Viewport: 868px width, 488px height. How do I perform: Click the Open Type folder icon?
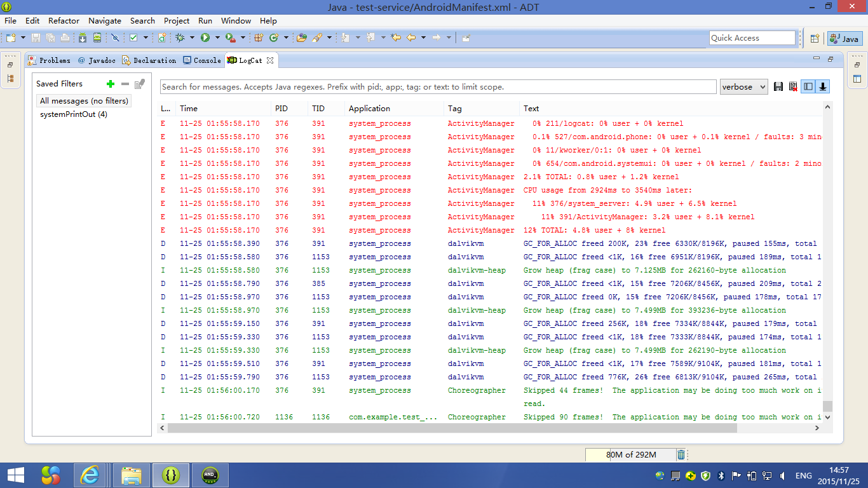302,38
